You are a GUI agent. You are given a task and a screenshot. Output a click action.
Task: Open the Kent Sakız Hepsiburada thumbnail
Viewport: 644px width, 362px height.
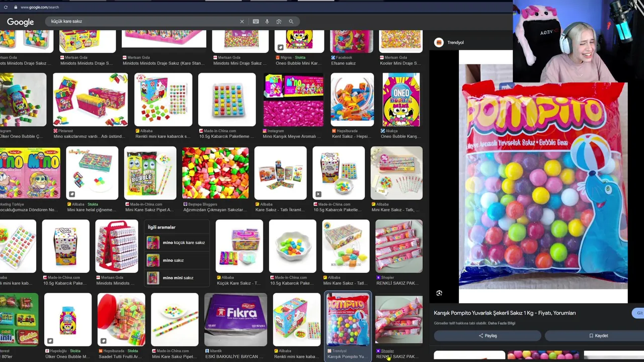[352, 100]
